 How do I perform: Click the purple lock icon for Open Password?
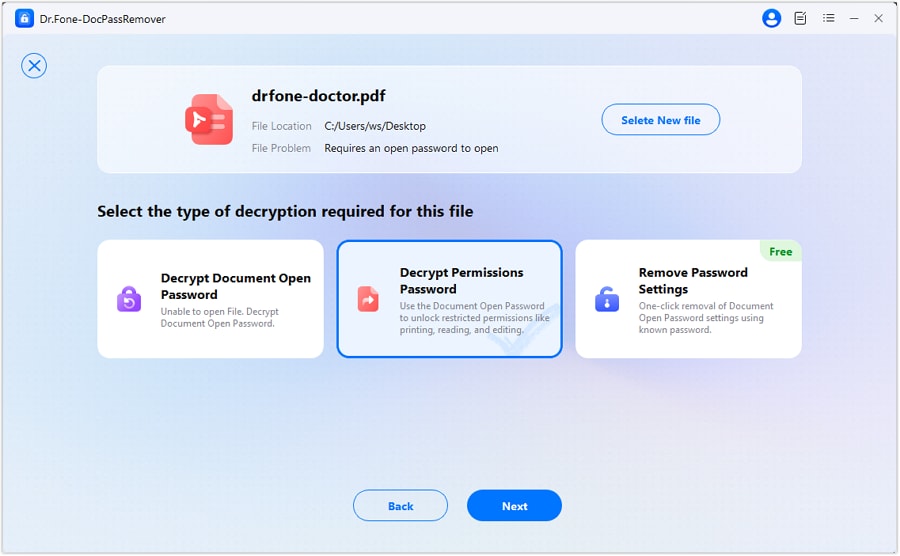pos(129,299)
